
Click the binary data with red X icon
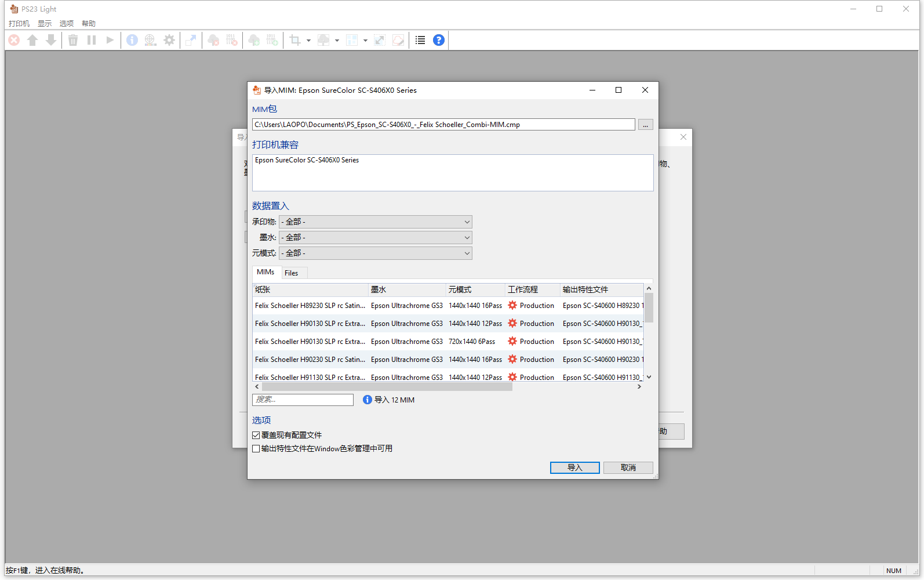(x=232, y=40)
